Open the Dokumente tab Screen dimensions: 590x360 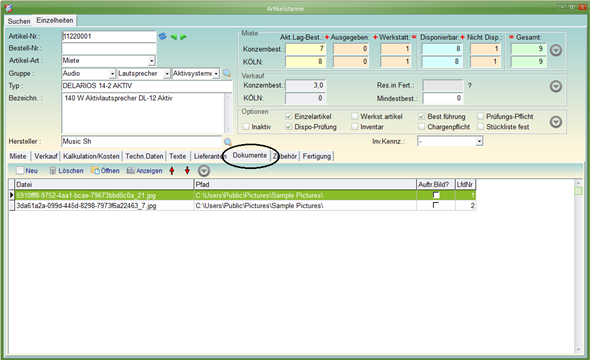point(250,155)
